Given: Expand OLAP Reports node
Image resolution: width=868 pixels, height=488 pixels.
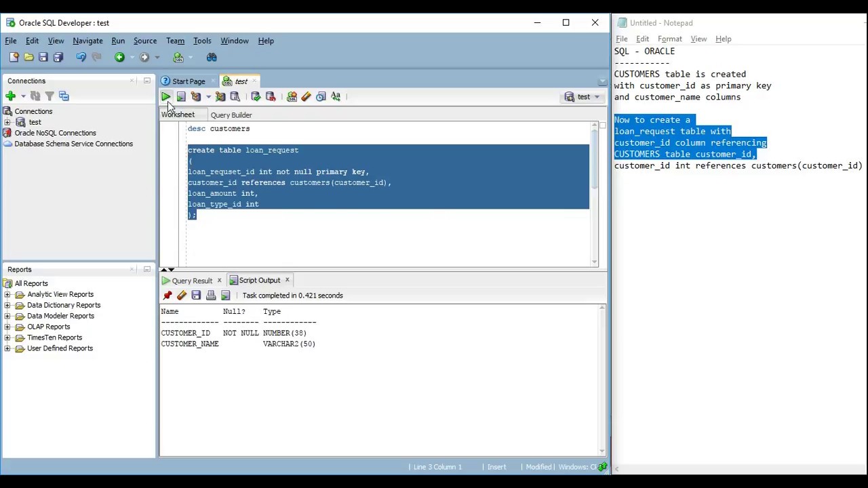Looking at the screenshot, I should pos(7,327).
